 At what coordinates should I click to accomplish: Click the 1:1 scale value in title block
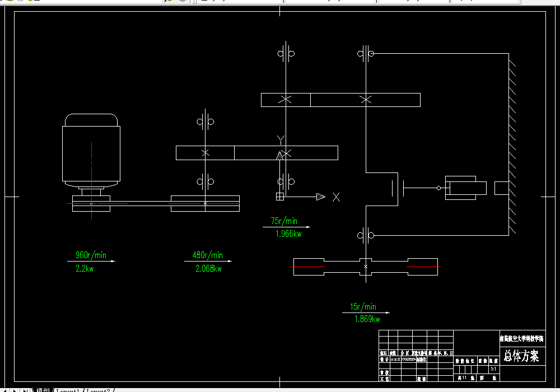coord(493,369)
